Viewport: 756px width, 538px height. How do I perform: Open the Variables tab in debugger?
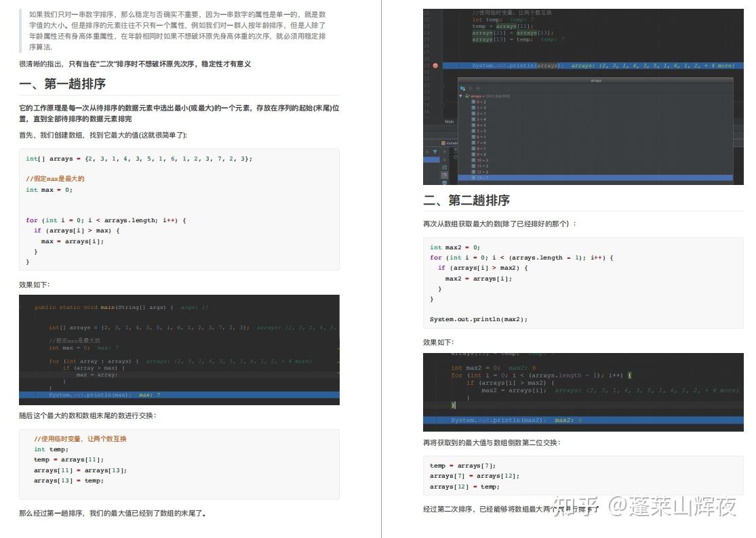pyautogui.click(x=450, y=143)
